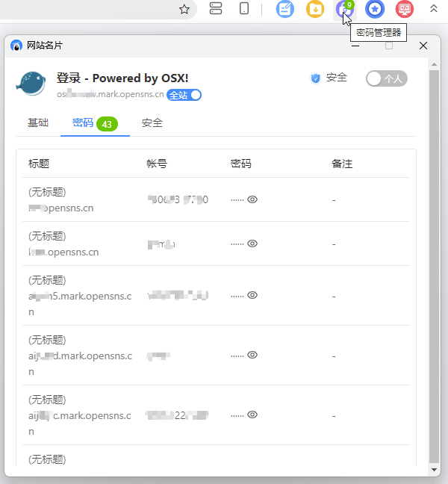Toggle the 全站 switch

(x=184, y=95)
